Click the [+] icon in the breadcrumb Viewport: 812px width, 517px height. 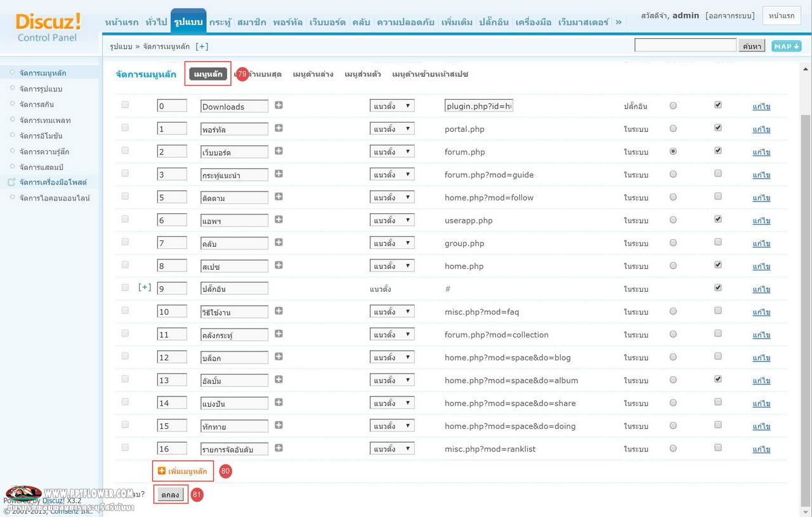[202, 46]
